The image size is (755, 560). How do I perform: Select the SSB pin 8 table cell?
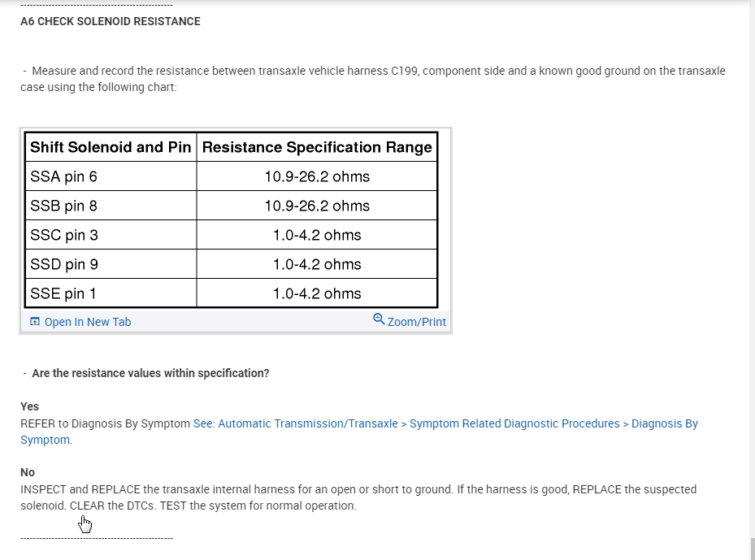(111, 206)
